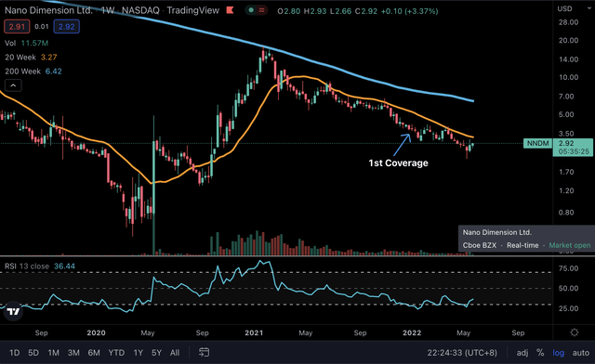Viewport: 595px width, 364px height.
Task: Click the 2020 label on time axis
Action: 96,333
